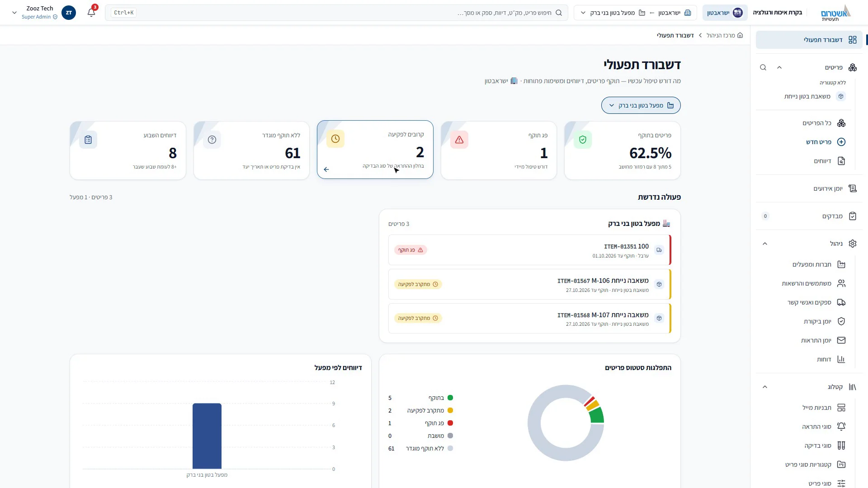Click the ספקים ואנשי קשר truck icon
Image resolution: width=868 pixels, height=488 pixels.
841,302
